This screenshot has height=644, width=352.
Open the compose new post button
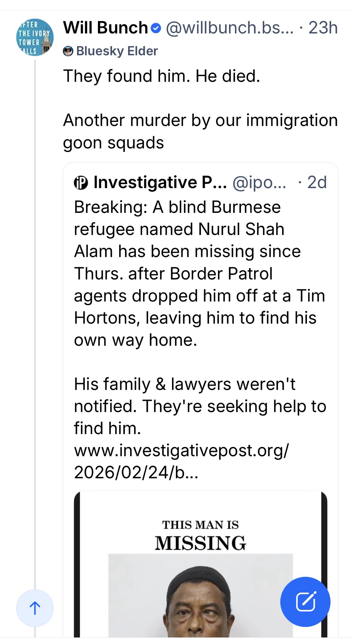[305, 601]
